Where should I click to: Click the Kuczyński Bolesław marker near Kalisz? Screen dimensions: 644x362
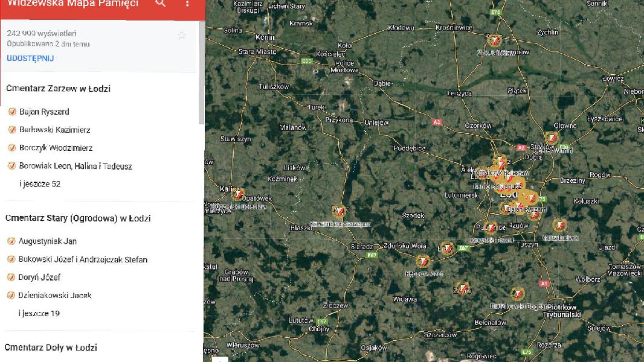239,194
